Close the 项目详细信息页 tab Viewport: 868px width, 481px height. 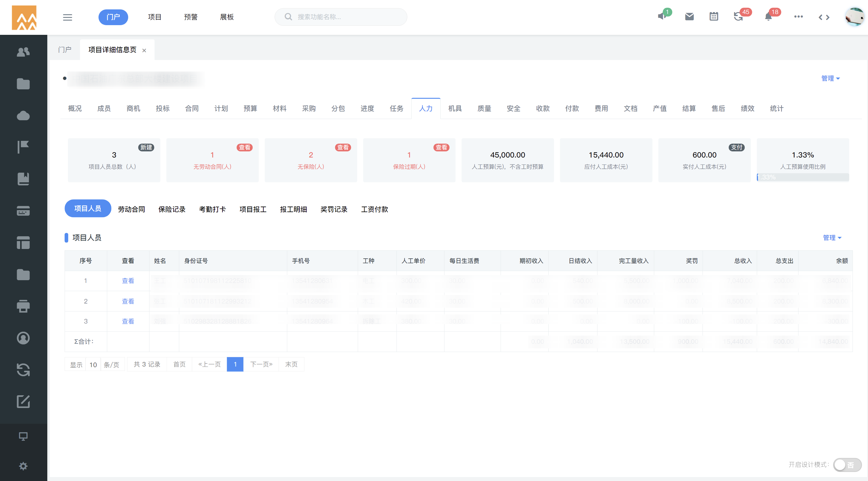pos(144,51)
